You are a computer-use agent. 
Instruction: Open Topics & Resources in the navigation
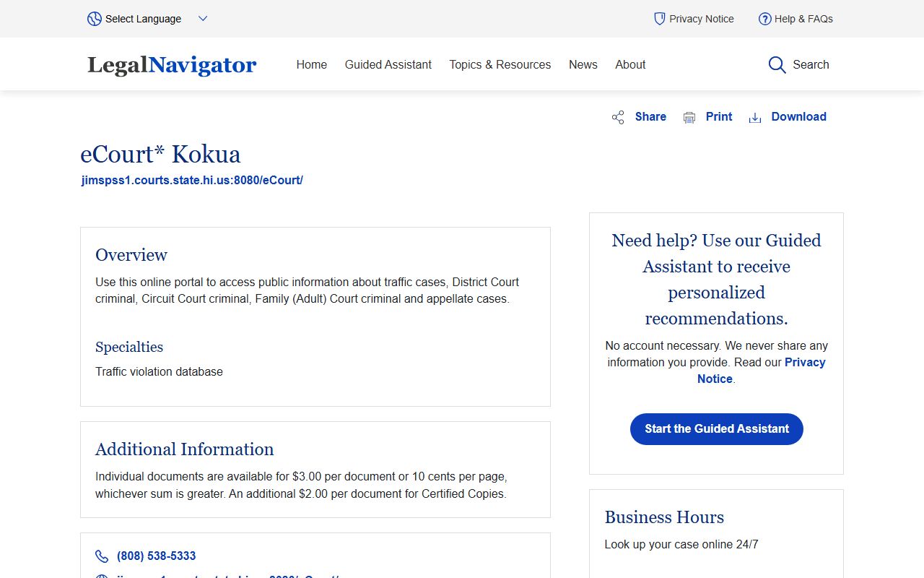500,64
